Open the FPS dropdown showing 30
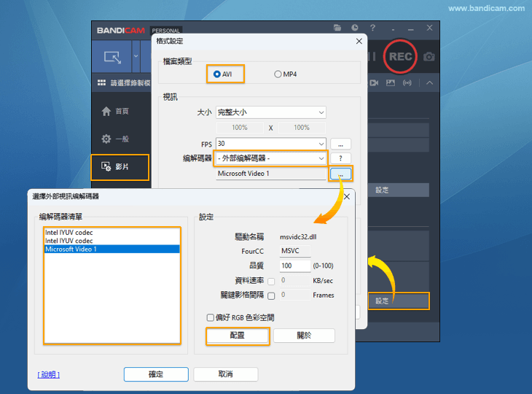This screenshot has height=394, width=532. coord(271,144)
